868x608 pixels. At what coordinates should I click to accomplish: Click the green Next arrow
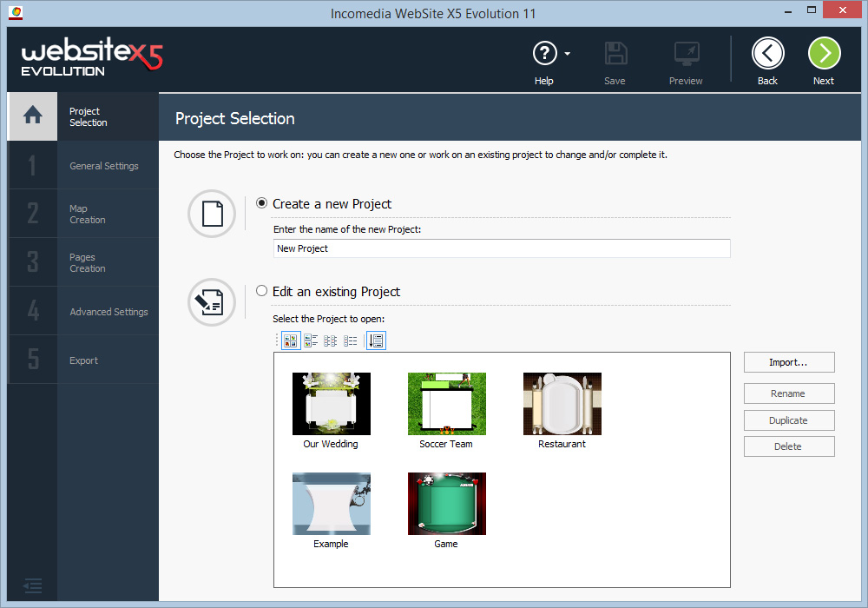click(x=824, y=53)
